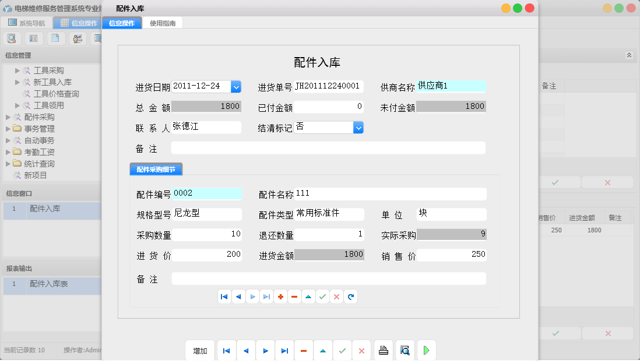The width and height of the screenshot is (640, 364).
Task: Open print preview with the magnifier icon
Action: tap(405, 350)
